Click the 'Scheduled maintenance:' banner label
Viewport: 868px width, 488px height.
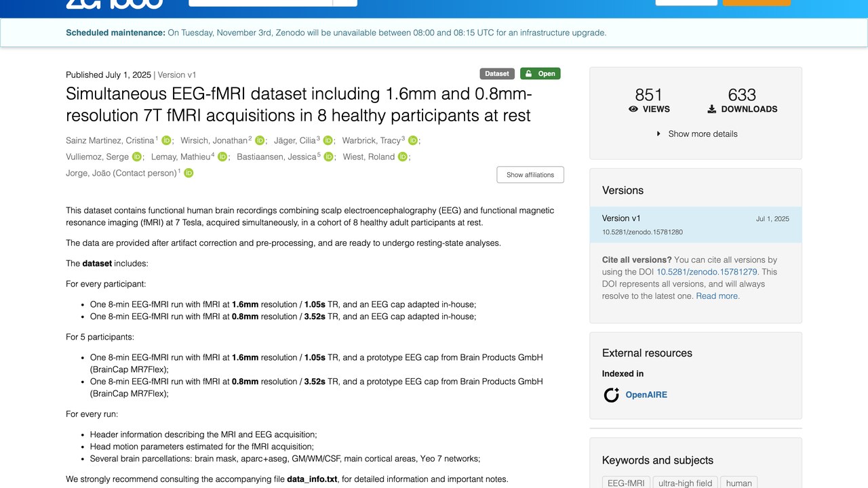click(x=115, y=33)
